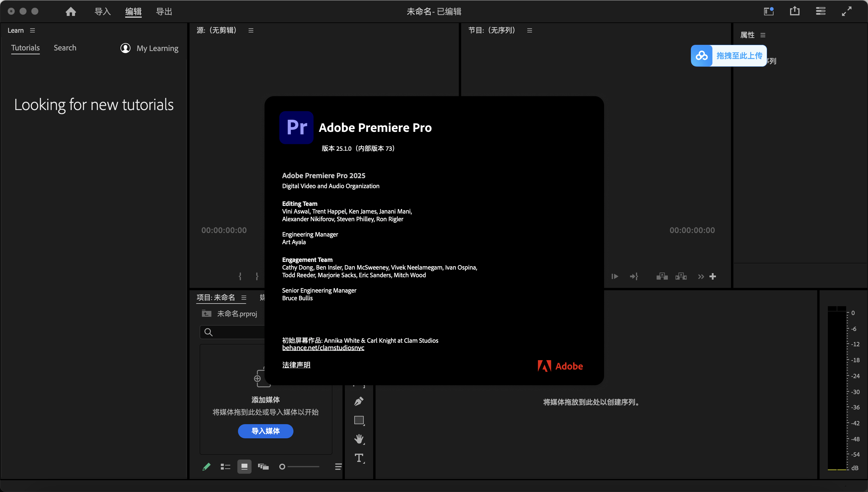The height and width of the screenshot is (492, 868).
Task: Open behance.net/clamstudiosnyc link
Action: [x=322, y=348]
